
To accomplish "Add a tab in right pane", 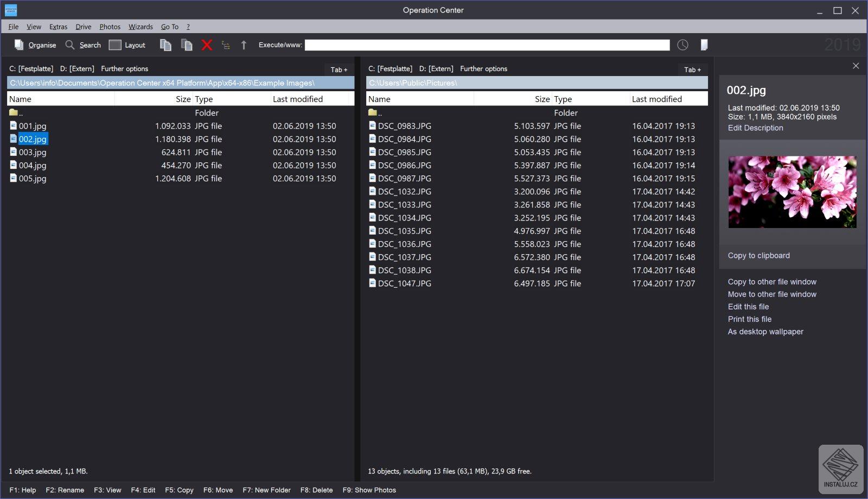I will pyautogui.click(x=693, y=70).
